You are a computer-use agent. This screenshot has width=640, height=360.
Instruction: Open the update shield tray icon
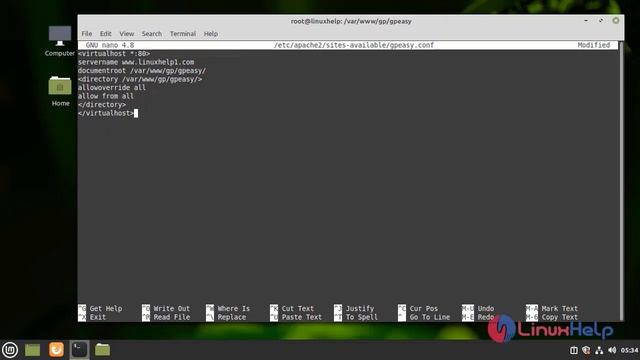pos(586,350)
